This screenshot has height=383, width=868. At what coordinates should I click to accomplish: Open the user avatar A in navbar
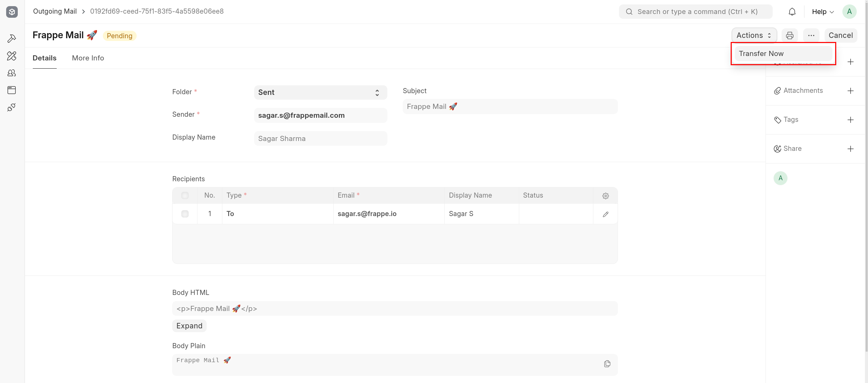[849, 12]
